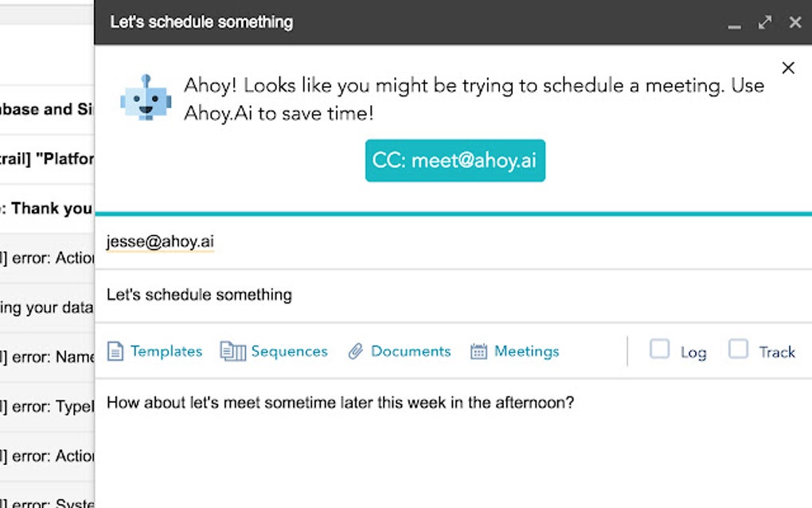Click the Meetings calendar icon
812x508 pixels.
tap(478, 351)
